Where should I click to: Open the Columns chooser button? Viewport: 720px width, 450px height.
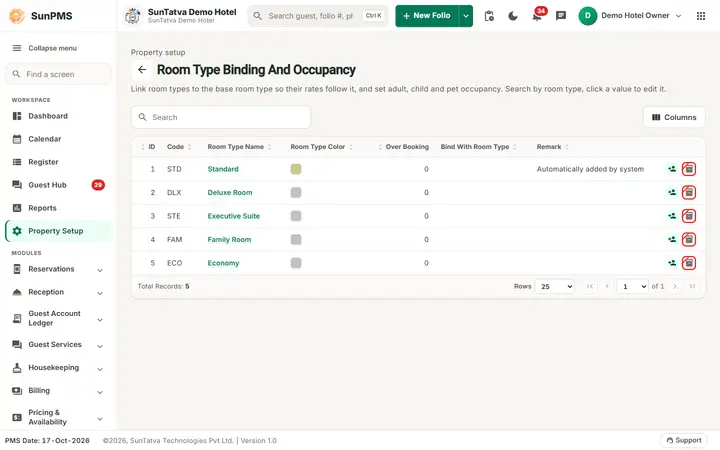coord(674,118)
